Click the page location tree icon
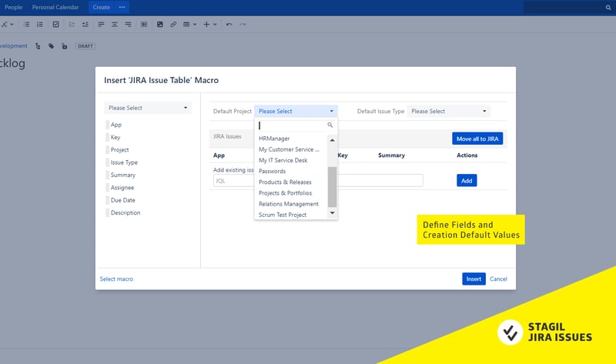The image size is (616, 364). [x=38, y=46]
